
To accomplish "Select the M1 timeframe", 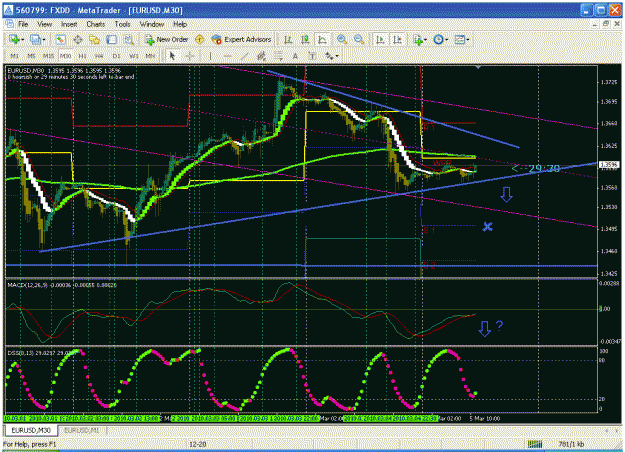I will [14, 56].
